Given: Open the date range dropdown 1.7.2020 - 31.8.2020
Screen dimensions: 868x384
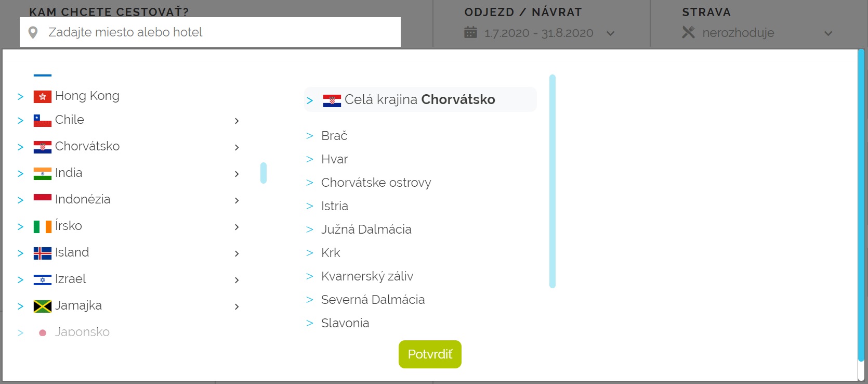Looking at the screenshot, I should point(539,33).
